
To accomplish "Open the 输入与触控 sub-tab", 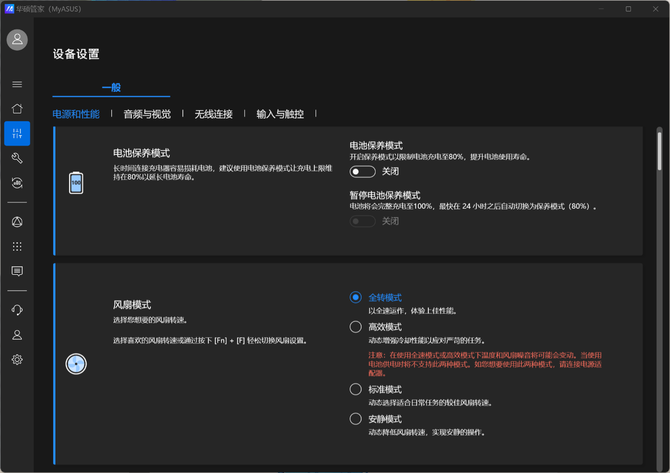I will 280,114.
